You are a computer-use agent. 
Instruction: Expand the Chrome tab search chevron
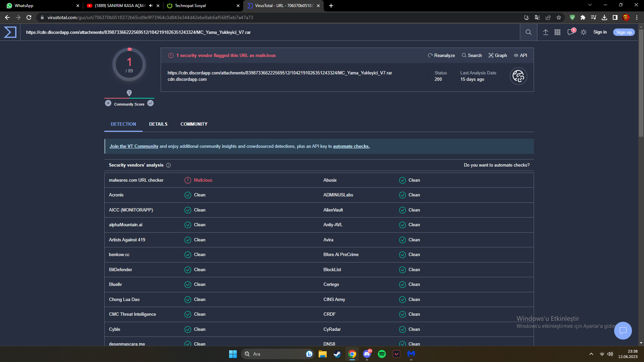click(590, 5)
